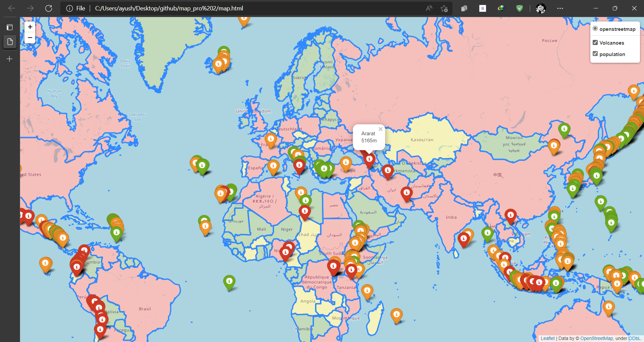
Task: Open the Leaflet attribution link
Action: click(547, 338)
